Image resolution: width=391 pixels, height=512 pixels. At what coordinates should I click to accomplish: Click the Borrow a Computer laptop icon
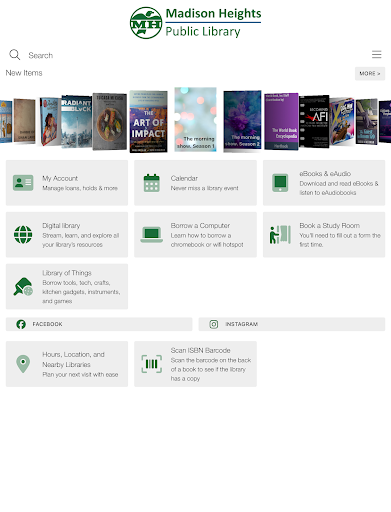[x=152, y=235]
